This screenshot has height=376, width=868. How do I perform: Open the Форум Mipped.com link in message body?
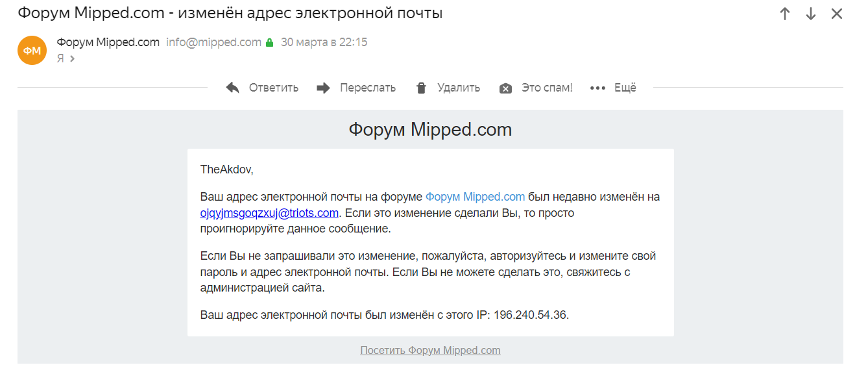tap(475, 197)
